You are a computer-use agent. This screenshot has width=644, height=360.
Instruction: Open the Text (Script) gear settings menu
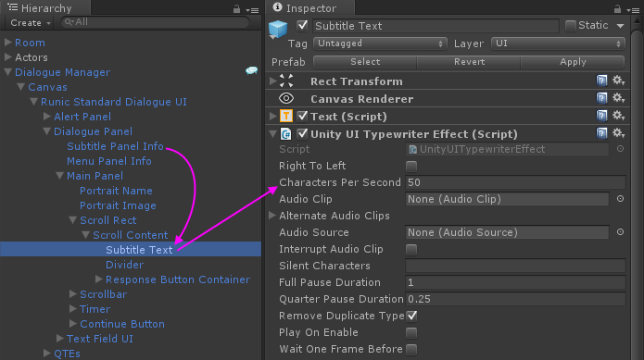[619, 116]
